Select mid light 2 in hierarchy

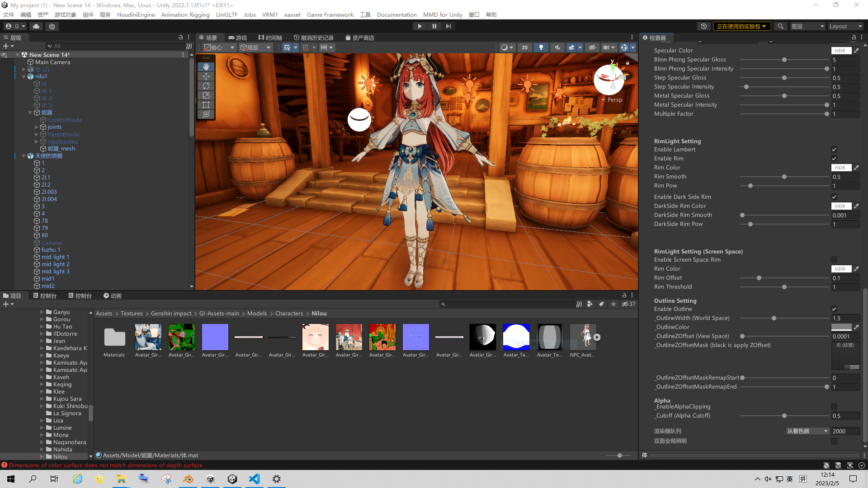tap(55, 264)
